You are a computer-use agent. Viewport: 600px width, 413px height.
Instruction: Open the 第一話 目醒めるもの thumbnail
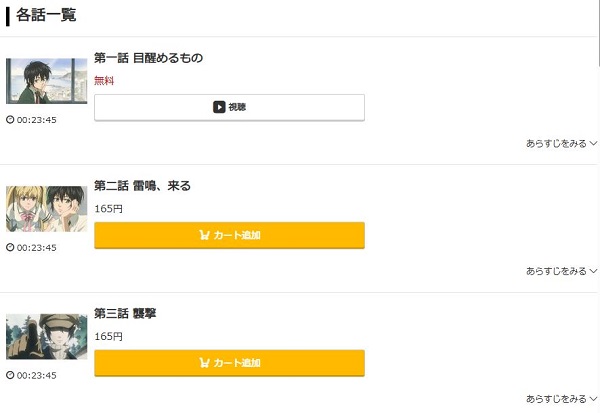coord(46,81)
